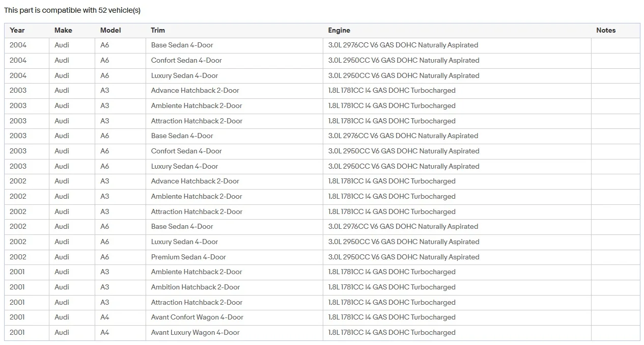This screenshot has width=644, height=345.
Task: Click '2002' year in the Premium Sedan row
Action: click(x=18, y=257)
